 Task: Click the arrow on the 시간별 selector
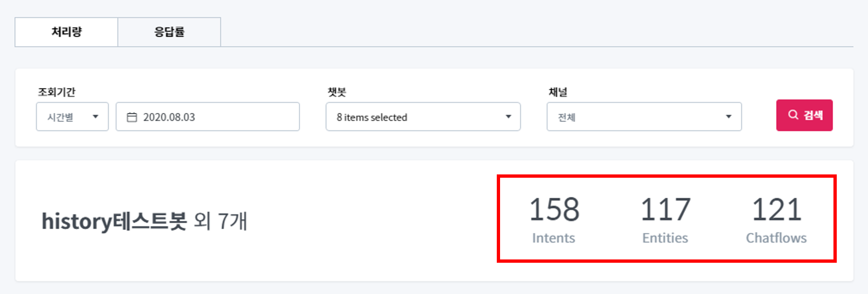[x=95, y=117]
